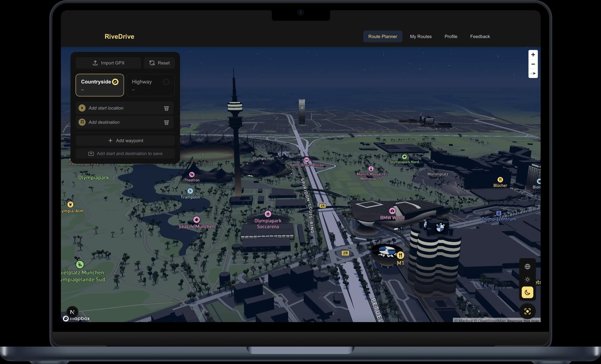Click the Olympia-Alm beer marker
601x364 pixels.
point(70,204)
